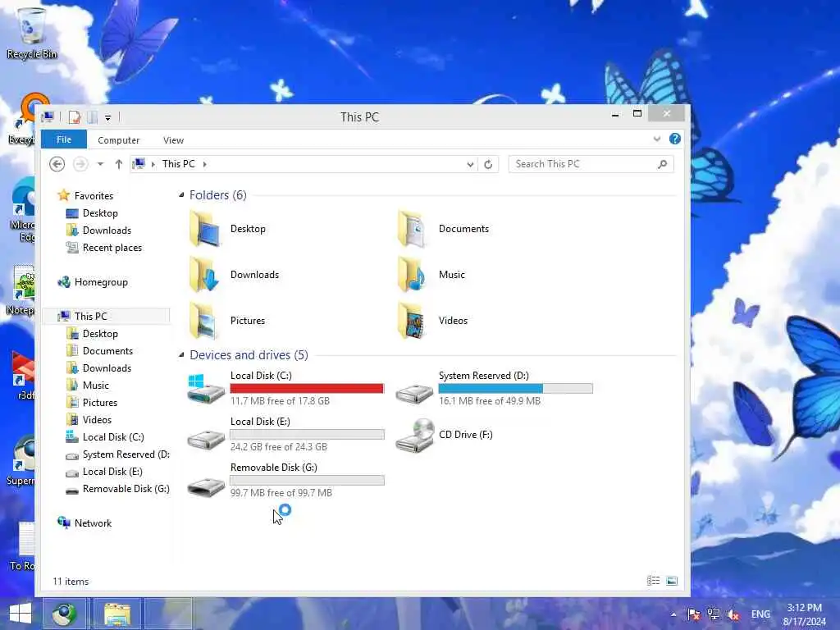Open the address bar history dropdown

pos(470,164)
